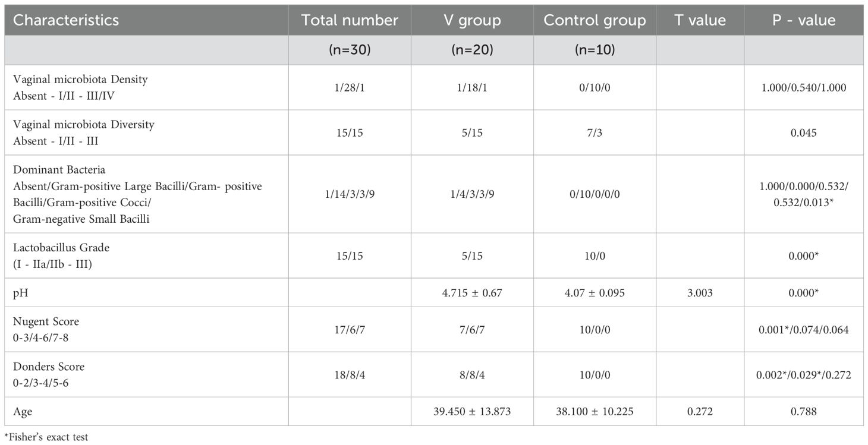Image resolution: width=868 pixels, height=445 pixels.
Task: Click the T value column header
Action: coord(700,20)
